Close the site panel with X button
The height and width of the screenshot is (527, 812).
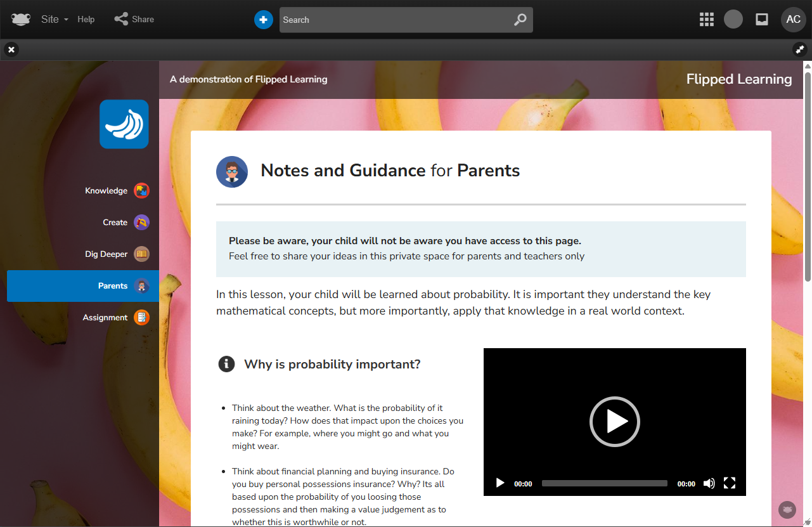[x=11, y=49]
